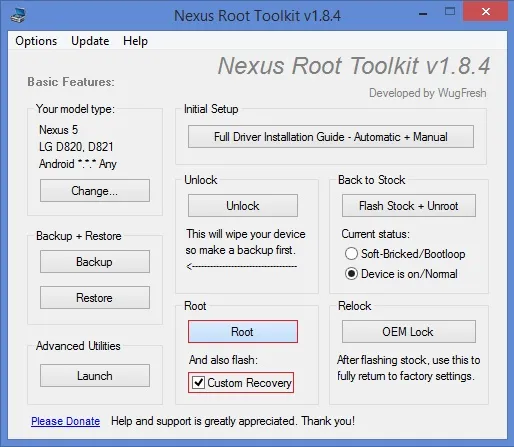
Task: Click the Restore button
Action: tap(95, 298)
